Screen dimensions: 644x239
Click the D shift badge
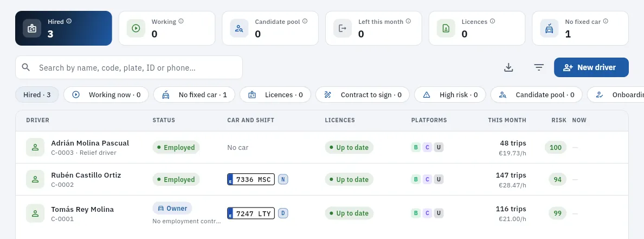tap(283, 213)
